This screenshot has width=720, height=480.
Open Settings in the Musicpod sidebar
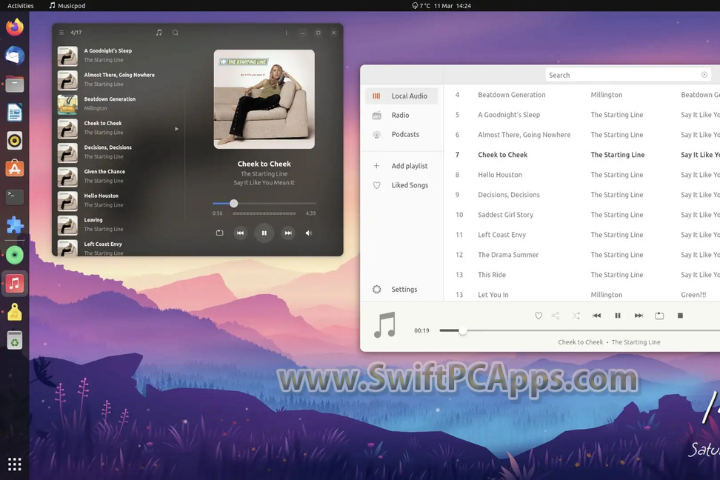pyautogui.click(x=402, y=289)
